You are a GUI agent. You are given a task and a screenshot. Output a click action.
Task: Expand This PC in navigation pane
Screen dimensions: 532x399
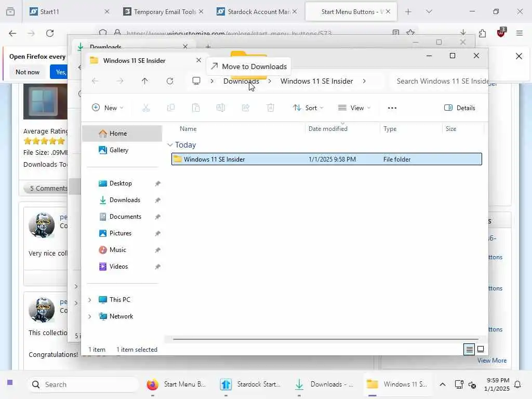tap(89, 300)
